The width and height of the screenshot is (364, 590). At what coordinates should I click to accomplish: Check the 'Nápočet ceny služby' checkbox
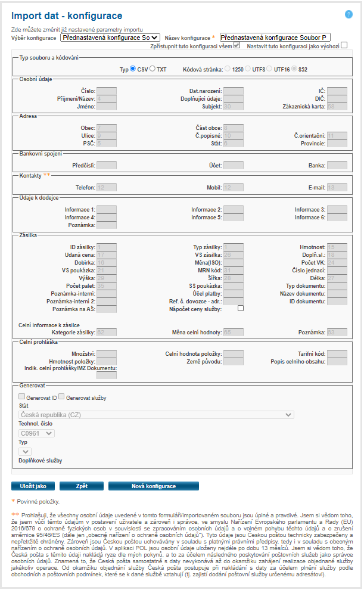[241, 308]
